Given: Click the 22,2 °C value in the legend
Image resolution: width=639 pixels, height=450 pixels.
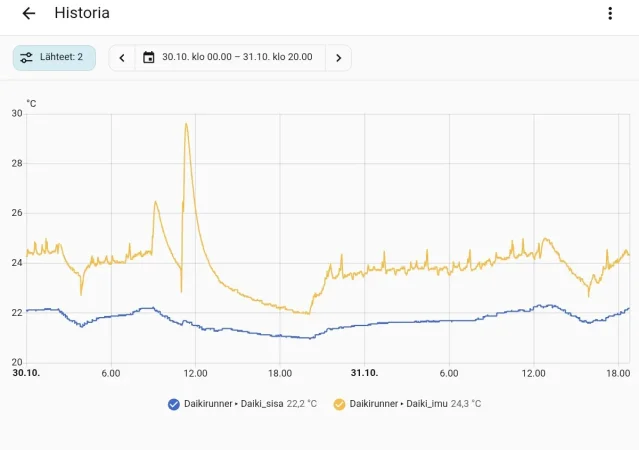Looking at the screenshot, I should click(x=302, y=404).
